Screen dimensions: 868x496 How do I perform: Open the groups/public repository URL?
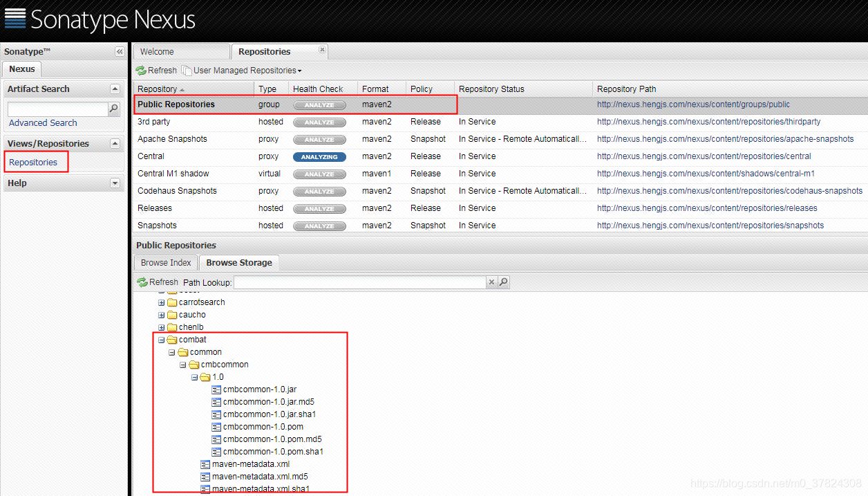(693, 104)
